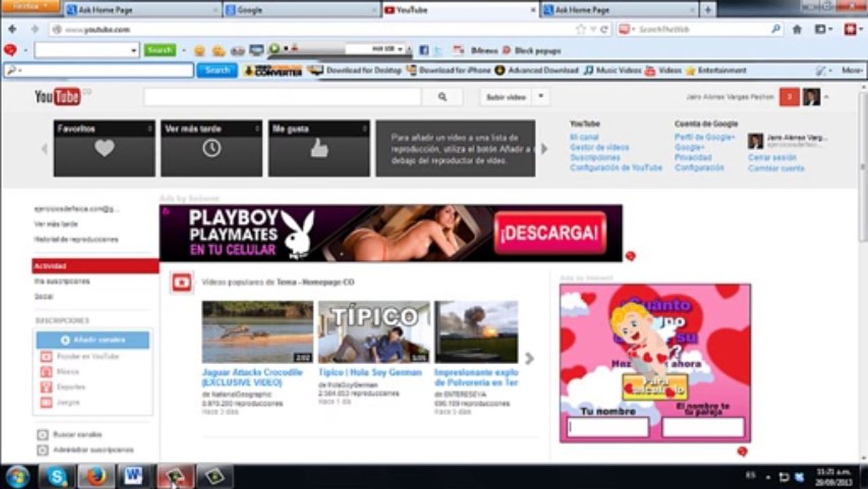The width and height of the screenshot is (868, 489).
Task: Click the Cerrar sesión link
Action: pos(772,158)
